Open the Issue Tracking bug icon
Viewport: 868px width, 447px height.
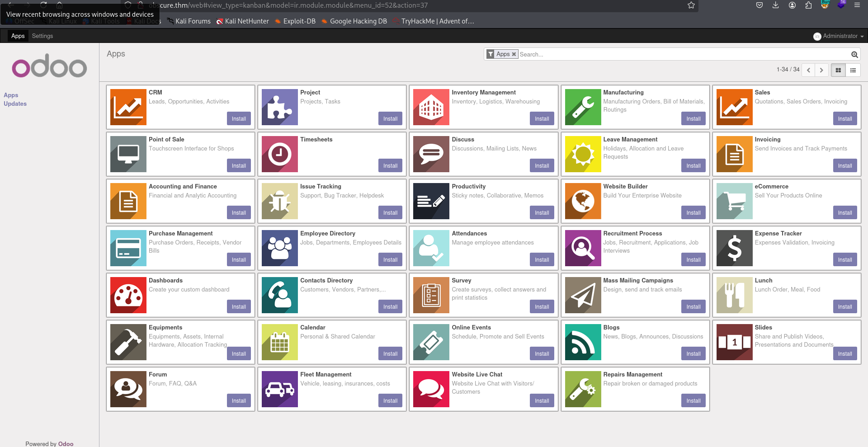279,201
